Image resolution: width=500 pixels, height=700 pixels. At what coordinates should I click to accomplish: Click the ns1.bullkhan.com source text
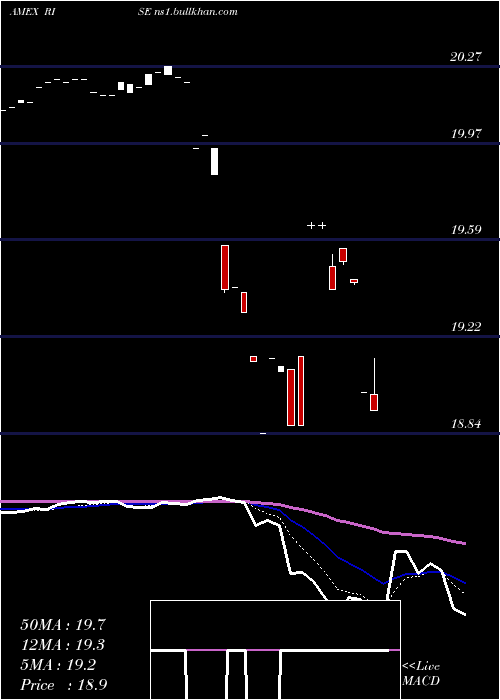coord(196,12)
